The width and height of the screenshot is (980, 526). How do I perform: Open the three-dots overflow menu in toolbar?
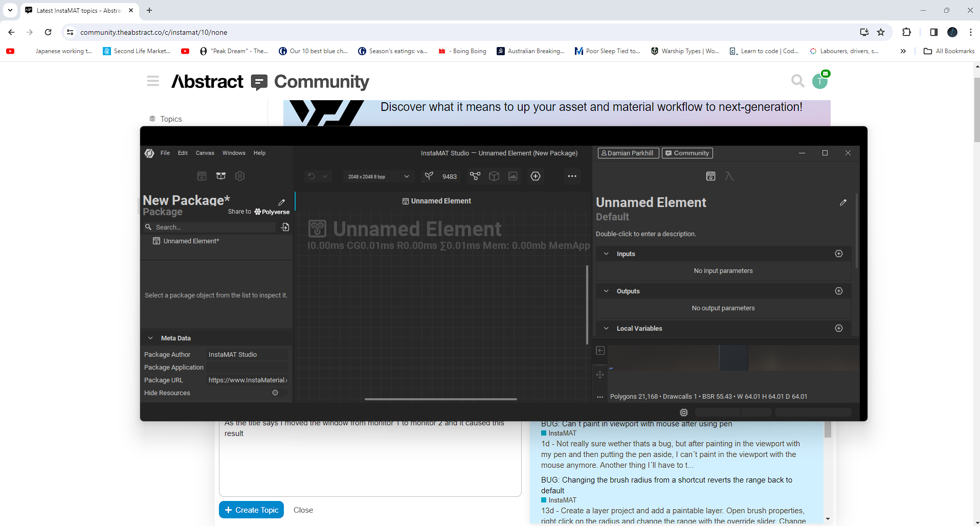572,176
